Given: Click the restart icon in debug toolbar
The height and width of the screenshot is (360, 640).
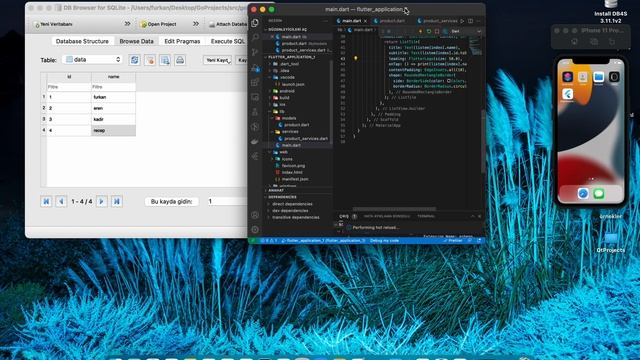Looking at the screenshot, I should tap(429, 31).
